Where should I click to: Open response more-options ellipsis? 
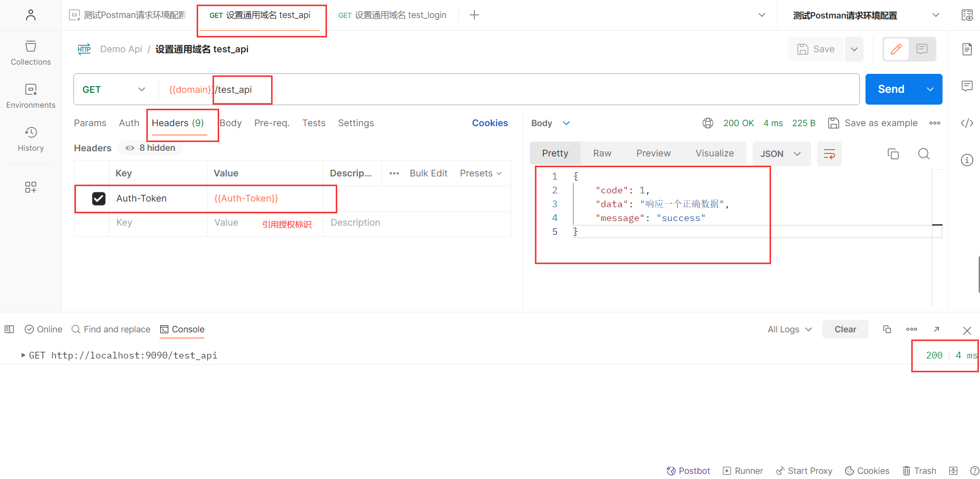[935, 123]
